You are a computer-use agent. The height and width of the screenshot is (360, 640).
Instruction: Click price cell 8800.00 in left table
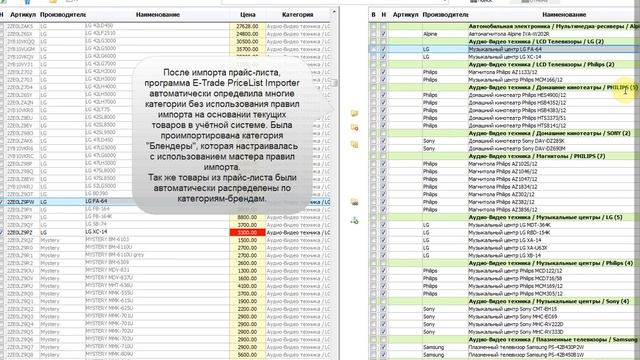pos(248,217)
